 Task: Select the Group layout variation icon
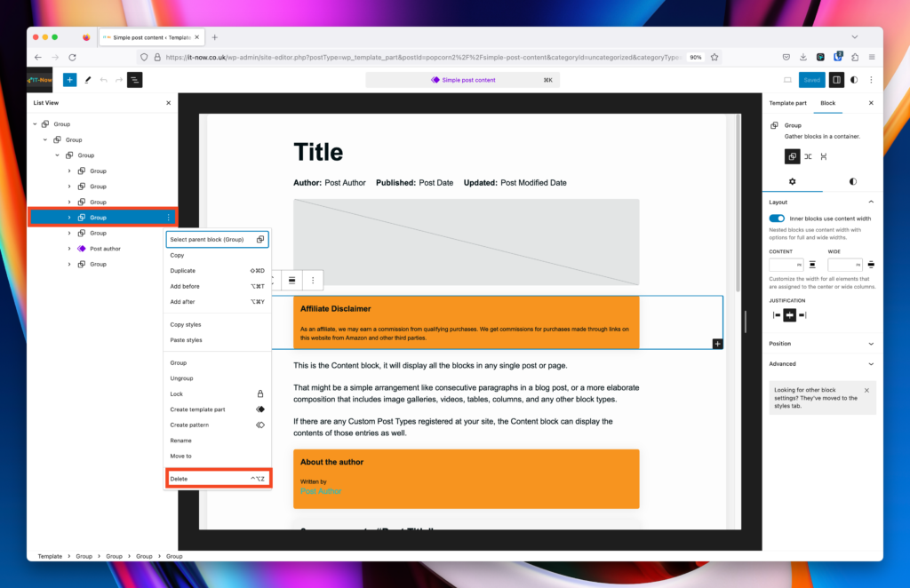point(792,156)
